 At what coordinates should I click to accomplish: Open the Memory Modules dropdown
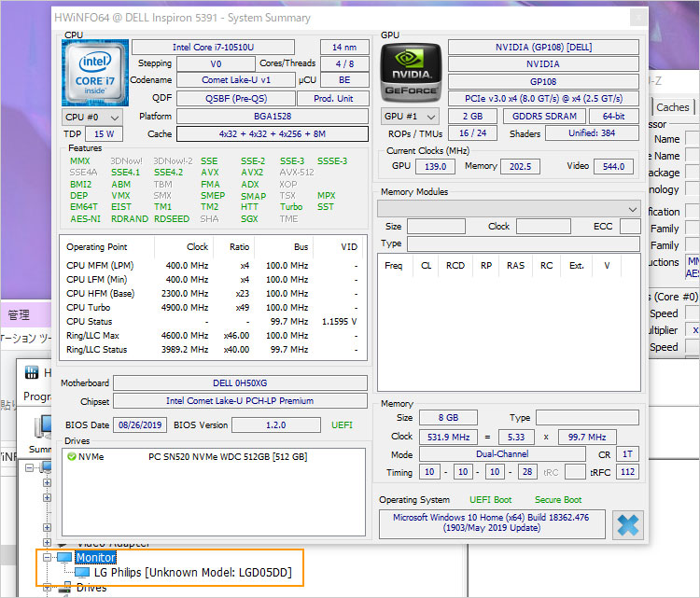coord(509,209)
